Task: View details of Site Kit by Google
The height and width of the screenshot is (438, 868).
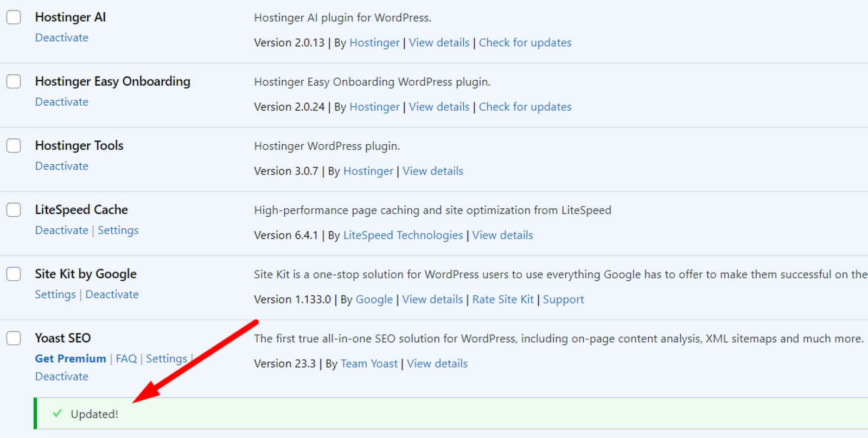Action: pos(433,300)
